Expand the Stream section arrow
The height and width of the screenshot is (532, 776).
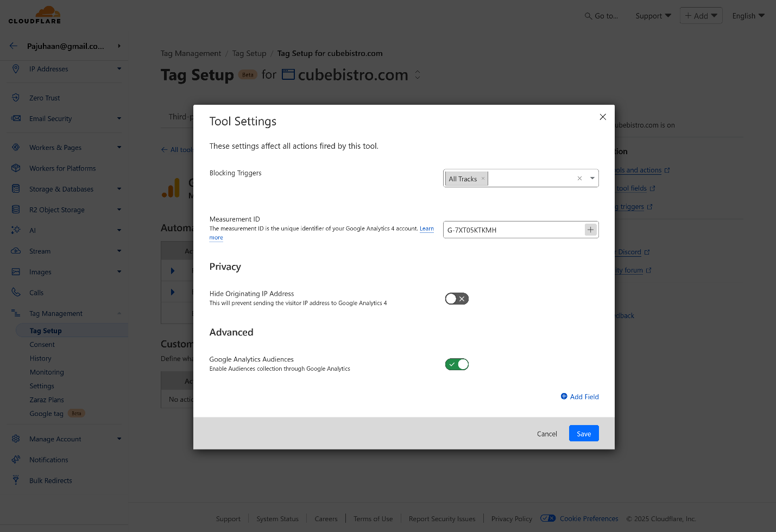point(119,251)
